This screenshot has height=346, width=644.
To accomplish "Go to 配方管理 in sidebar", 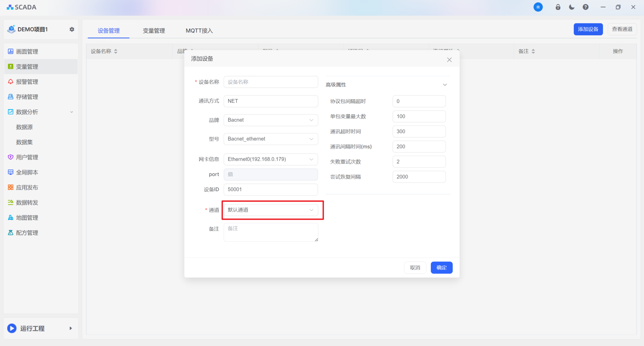I will [x=27, y=233].
